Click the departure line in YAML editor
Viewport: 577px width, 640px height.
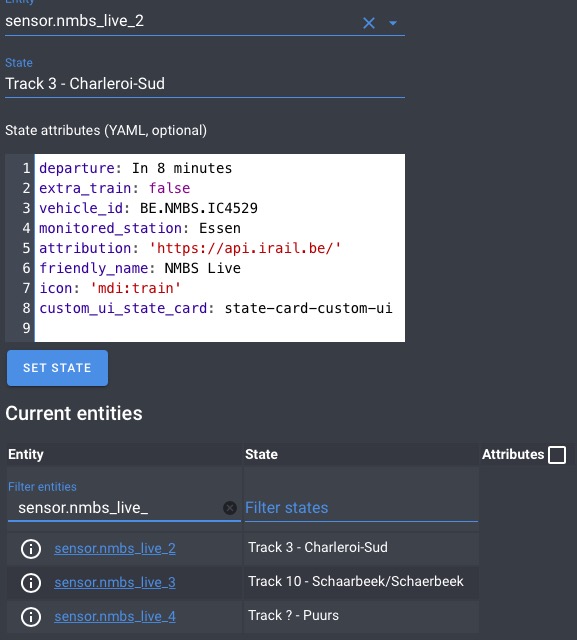(x=135, y=168)
